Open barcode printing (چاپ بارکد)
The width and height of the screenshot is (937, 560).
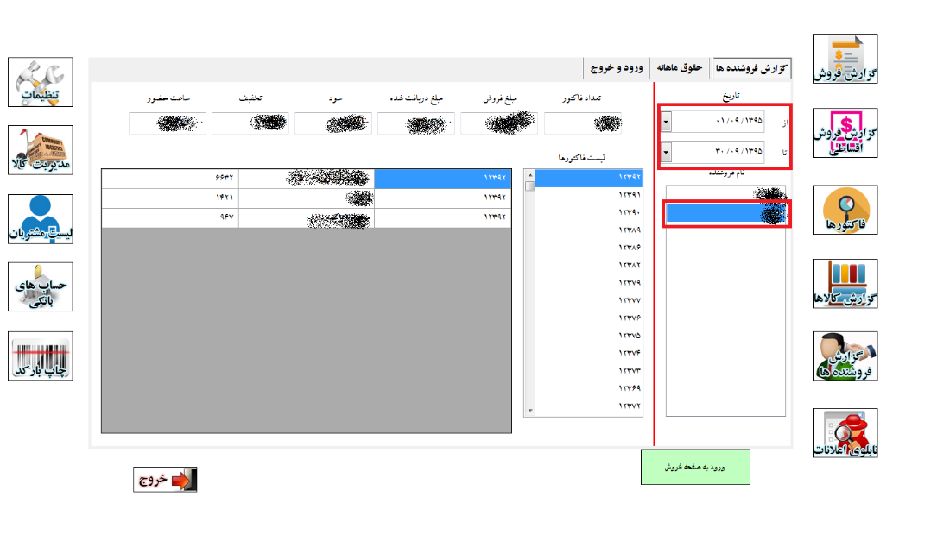coord(41,356)
